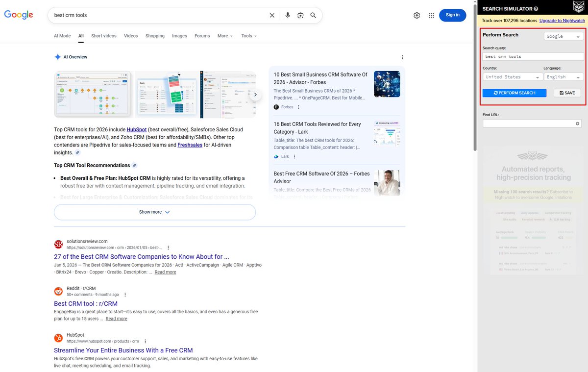Open Google quick settings gear
The height and width of the screenshot is (372, 588).
pyautogui.click(x=416, y=15)
